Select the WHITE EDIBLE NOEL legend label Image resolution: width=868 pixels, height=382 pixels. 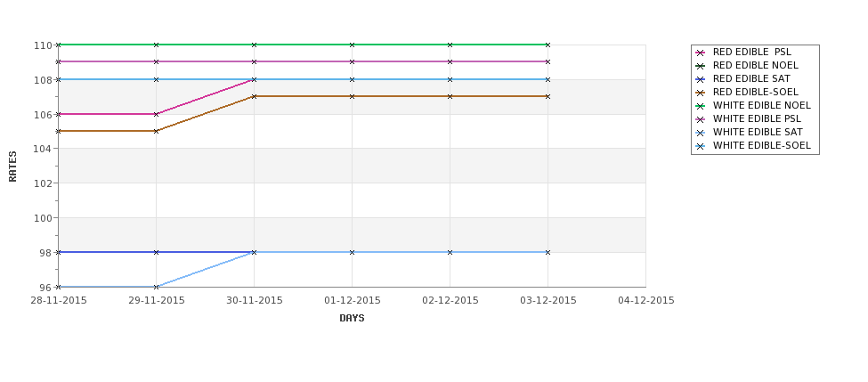[x=762, y=105]
